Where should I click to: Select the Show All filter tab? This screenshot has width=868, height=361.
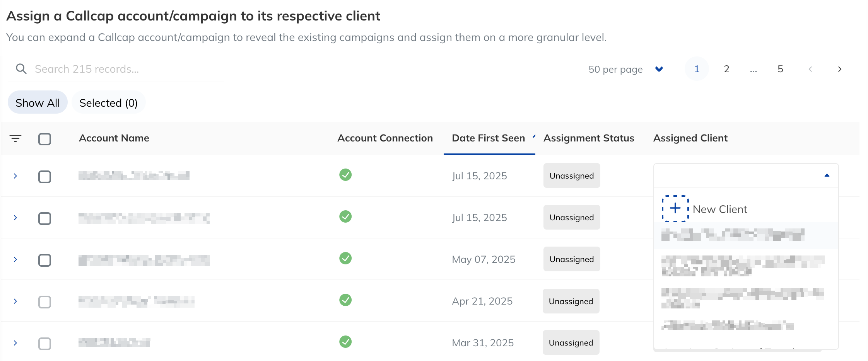(x=38, y=102)
